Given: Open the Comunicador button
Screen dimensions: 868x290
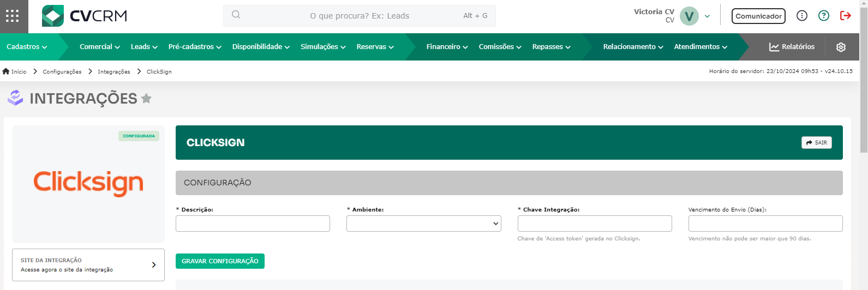Looking at the screenshot, I should 758,16.
